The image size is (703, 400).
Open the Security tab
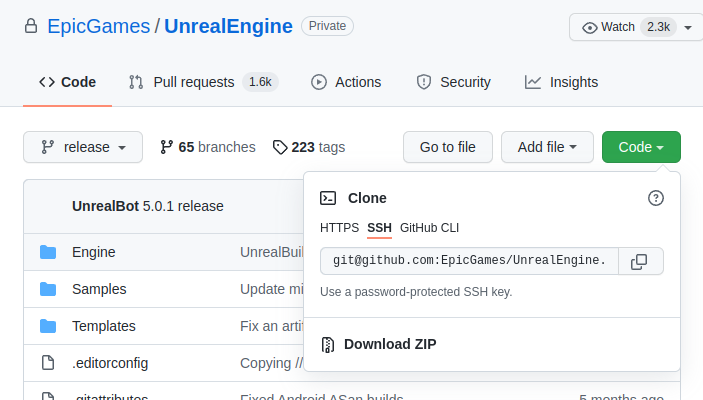coord(453,82)
